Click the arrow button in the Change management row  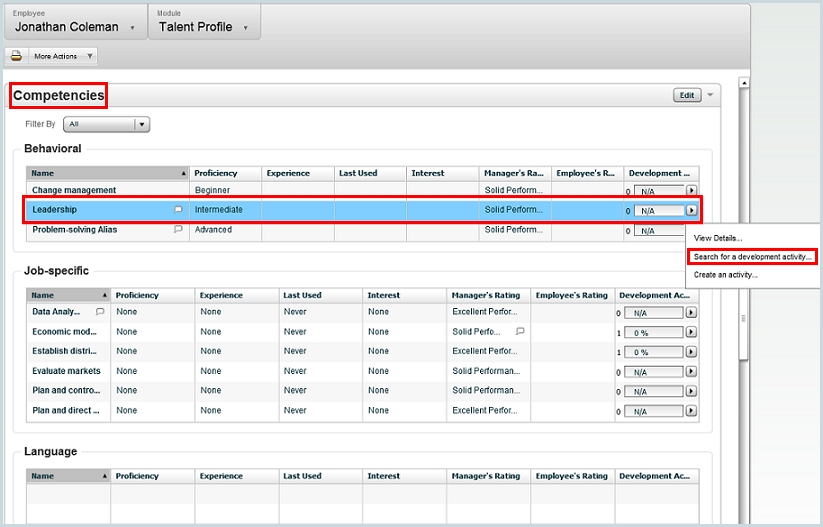tap(691, 190)
